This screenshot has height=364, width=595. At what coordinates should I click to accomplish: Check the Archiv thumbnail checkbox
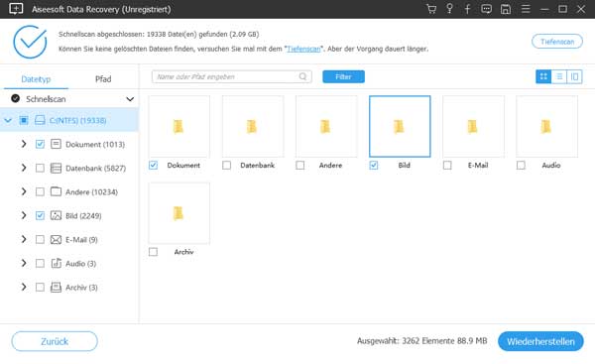153,252
